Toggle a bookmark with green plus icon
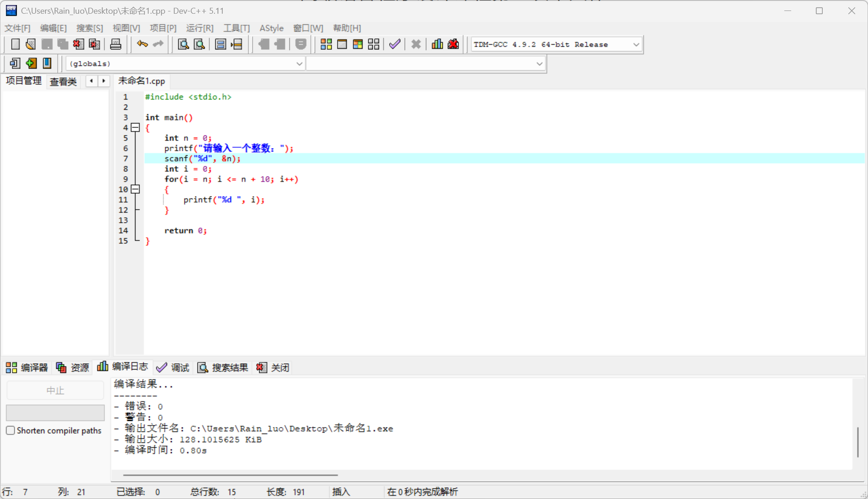 [31, 64]
